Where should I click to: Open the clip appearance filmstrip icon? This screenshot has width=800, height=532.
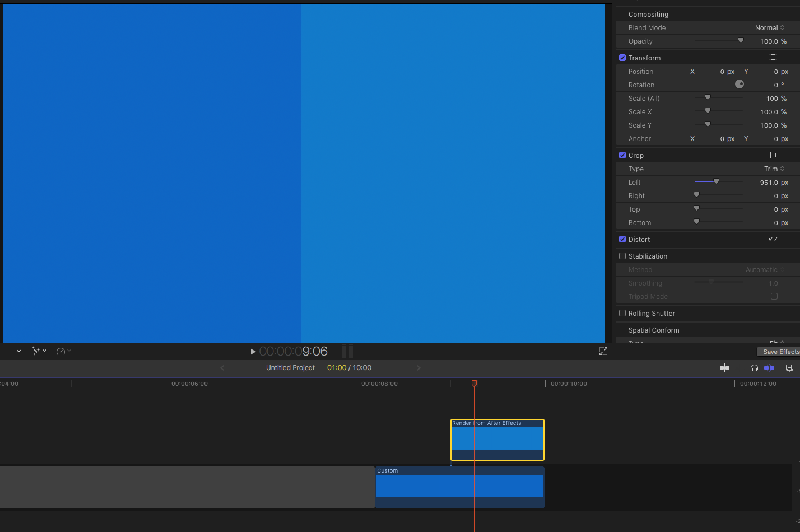(789, 368)
